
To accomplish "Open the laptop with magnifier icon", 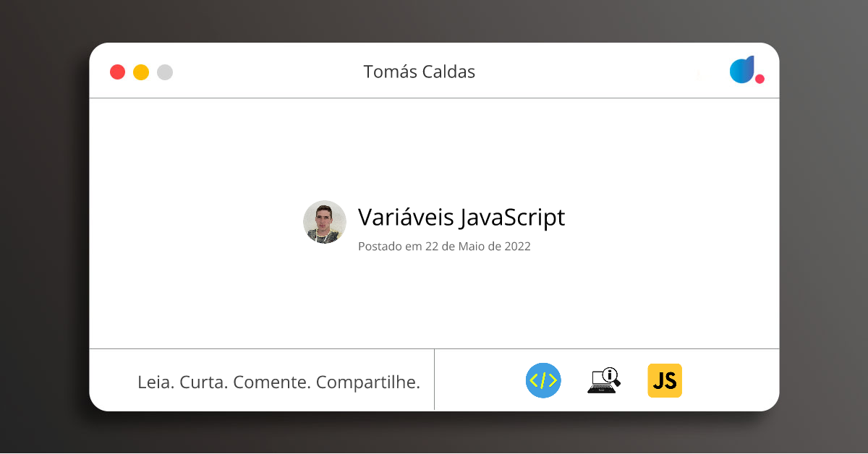I will [x=603, y=380].
